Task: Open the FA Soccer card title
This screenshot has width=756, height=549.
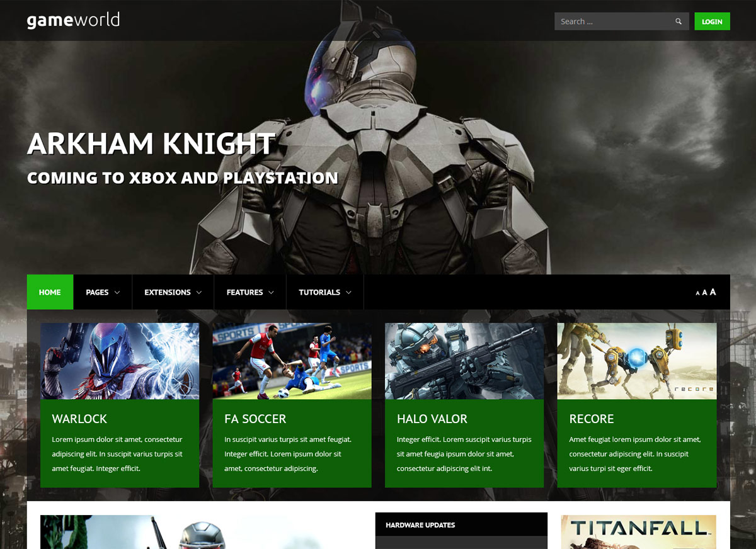Action: coord(255,419)
